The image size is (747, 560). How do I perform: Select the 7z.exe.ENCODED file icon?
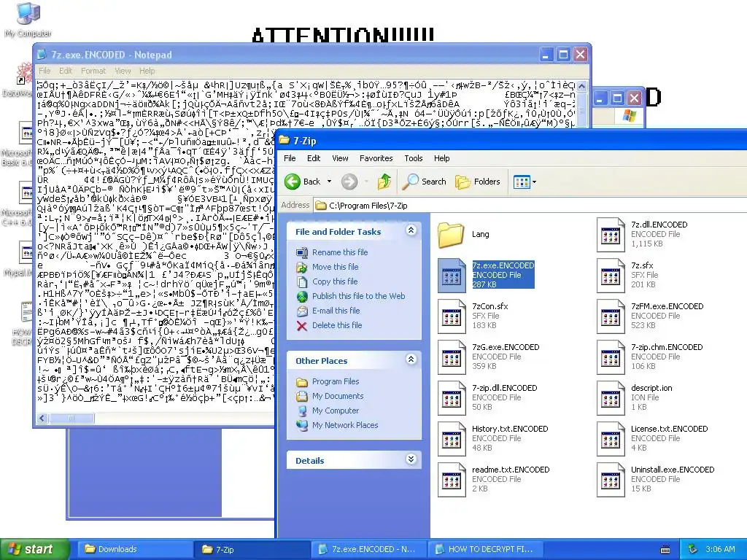point(452,275)
